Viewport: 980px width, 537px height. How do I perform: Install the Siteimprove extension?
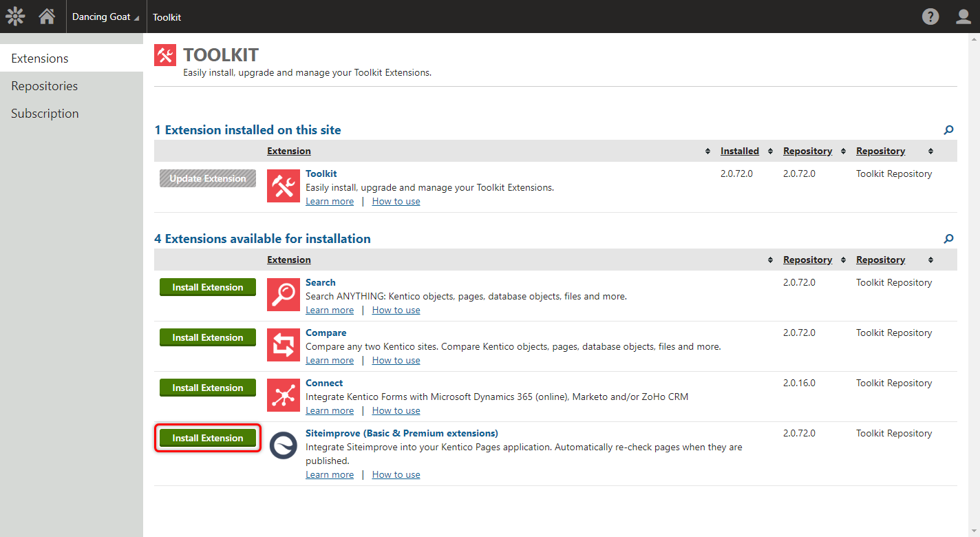208,438
